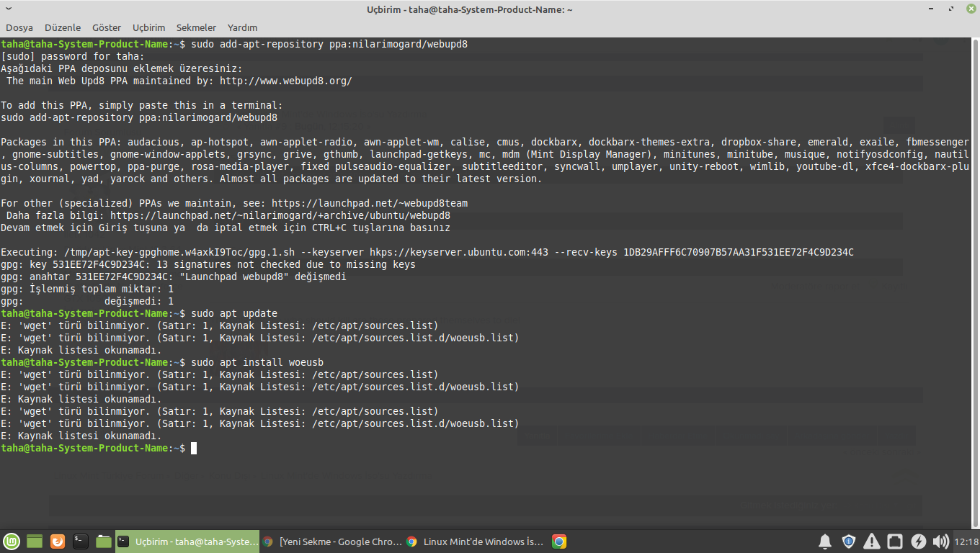
Task: Open the power manager lightning icon
Action: click(918, 541)
